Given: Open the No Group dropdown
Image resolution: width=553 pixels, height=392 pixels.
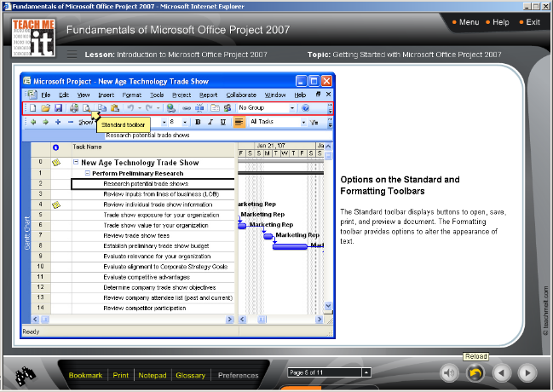Looking at the screenshot, I should click(x=291, y=108).
